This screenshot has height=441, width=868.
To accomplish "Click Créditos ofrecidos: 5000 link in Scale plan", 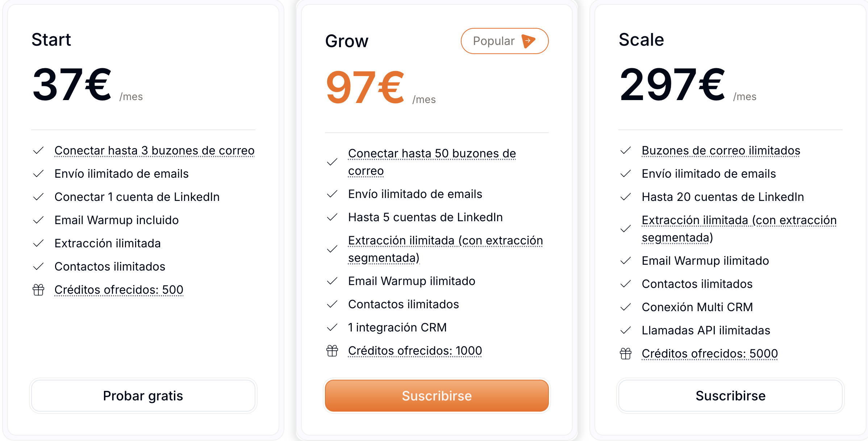I will click(710, 354).
